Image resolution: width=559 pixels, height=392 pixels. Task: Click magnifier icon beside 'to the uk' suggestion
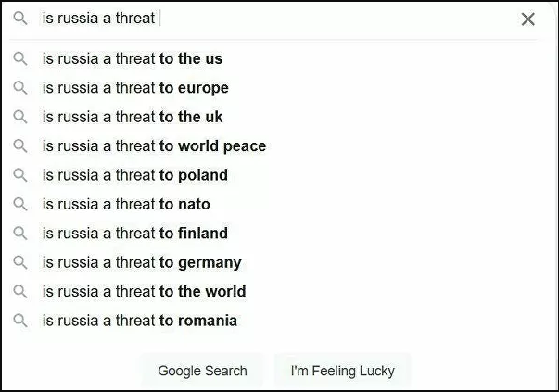(x=20, y=117)
